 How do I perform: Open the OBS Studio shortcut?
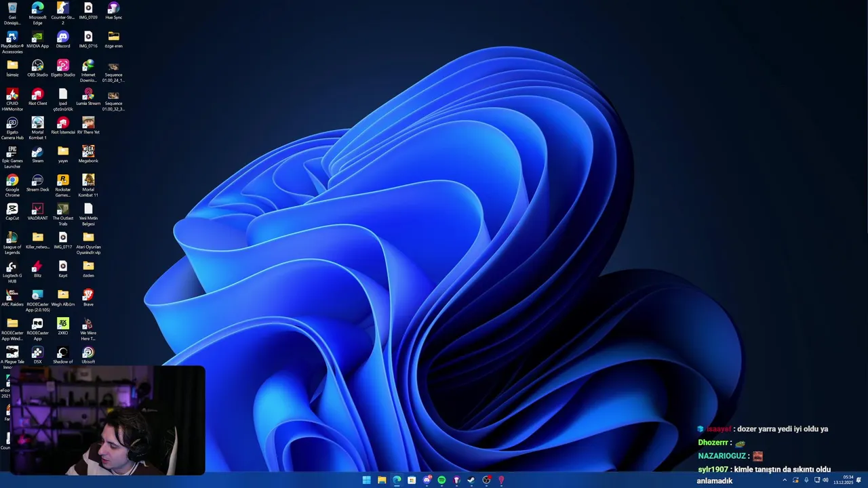pos(37,68)
